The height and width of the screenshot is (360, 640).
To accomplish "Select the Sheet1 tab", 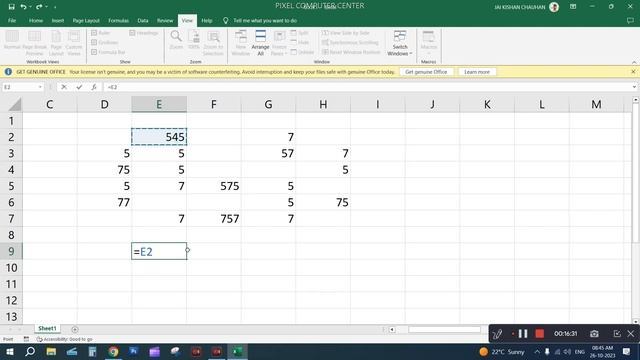I will (47, 329).
